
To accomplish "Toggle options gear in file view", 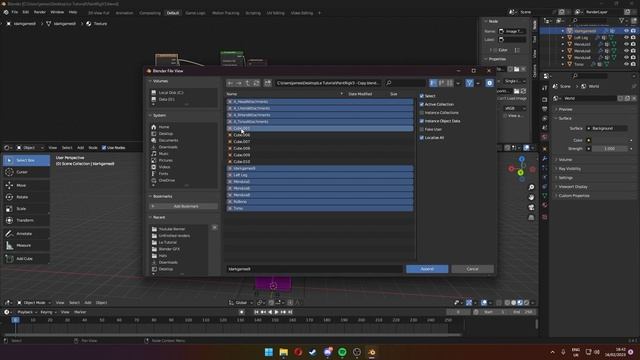I will pos(489,83).
